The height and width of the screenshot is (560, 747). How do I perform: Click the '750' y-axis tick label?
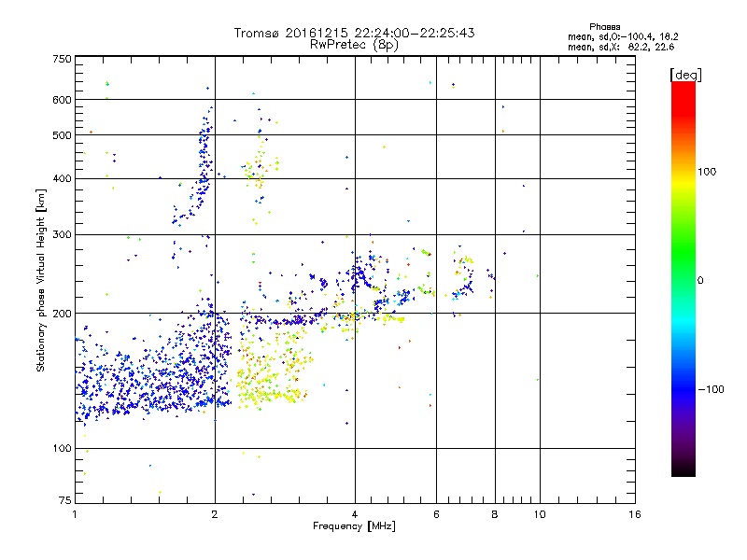pos(62,59)
